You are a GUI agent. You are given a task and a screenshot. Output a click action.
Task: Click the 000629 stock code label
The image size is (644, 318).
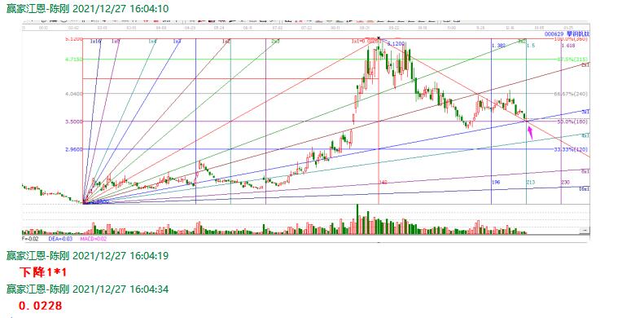[x=555, y=34]
